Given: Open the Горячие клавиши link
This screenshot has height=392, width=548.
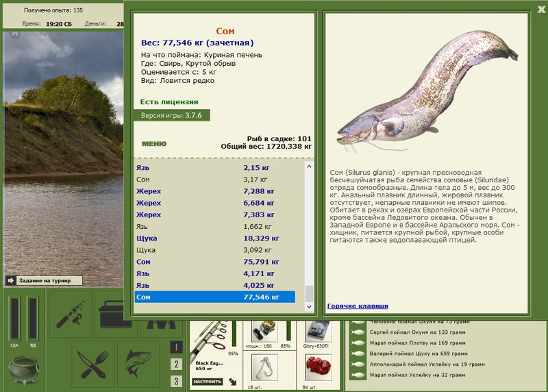Looking at the screenshot, I should [358, 306].
